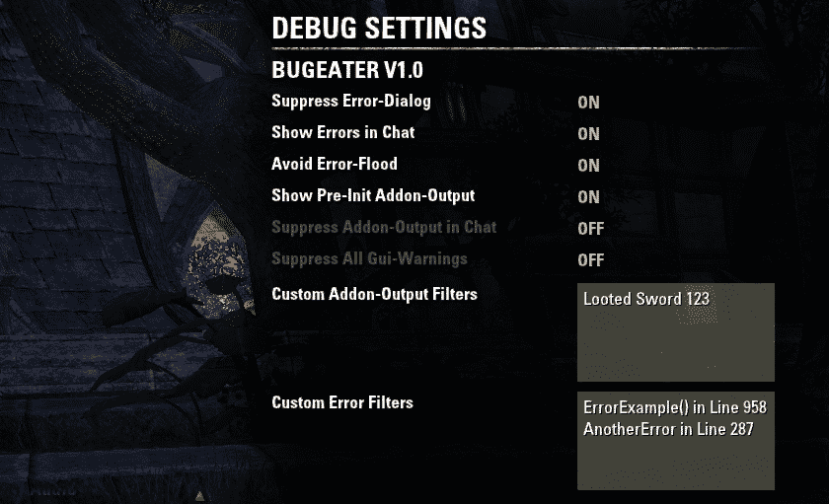Select the Looted Sword 123 filter text
Screen dimensions: 829x504
(x=646, y=299)
